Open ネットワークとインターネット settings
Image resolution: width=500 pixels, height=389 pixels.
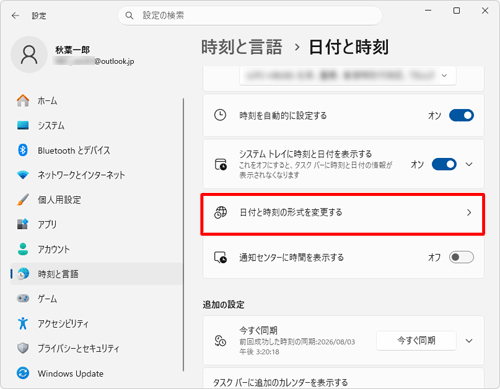tap(97, 175)
